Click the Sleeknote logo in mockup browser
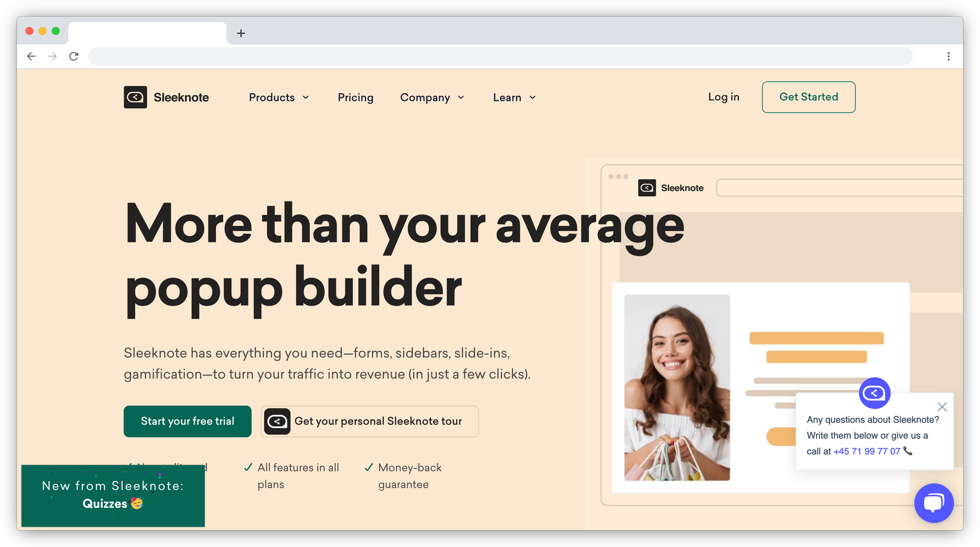This screenshot has height=547, width=980. (671, 188)
